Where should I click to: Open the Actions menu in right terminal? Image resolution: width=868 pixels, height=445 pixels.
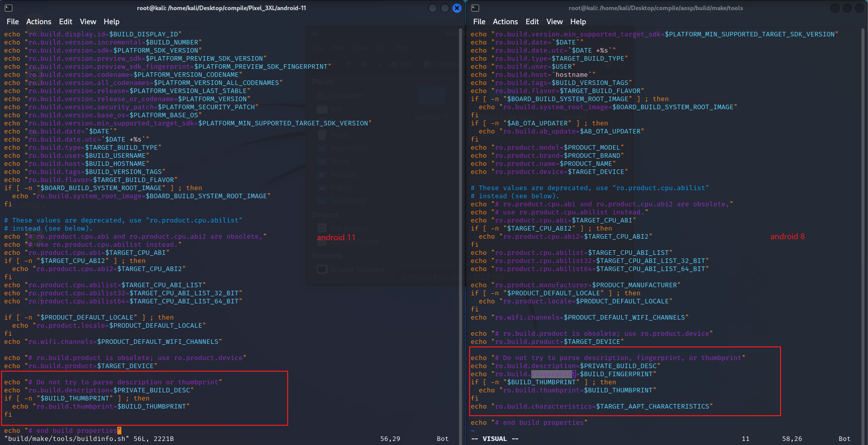[506, 22]
